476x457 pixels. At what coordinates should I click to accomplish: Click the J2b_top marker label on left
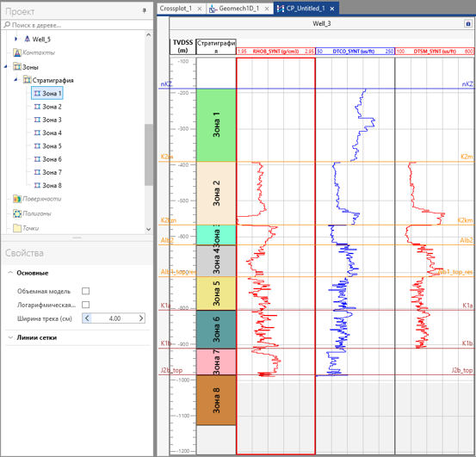pyautogui.click(x=171, y=370)
